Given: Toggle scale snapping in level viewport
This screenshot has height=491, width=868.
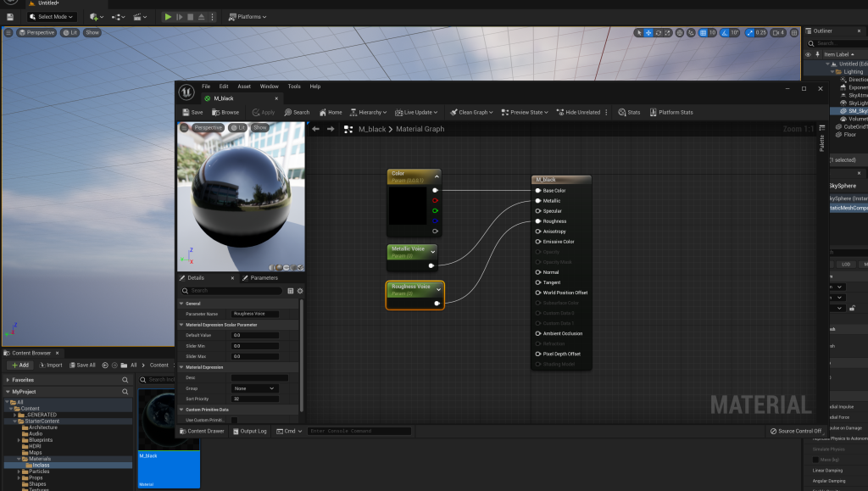Looking at the screenshot, I should tap(749, 33).
